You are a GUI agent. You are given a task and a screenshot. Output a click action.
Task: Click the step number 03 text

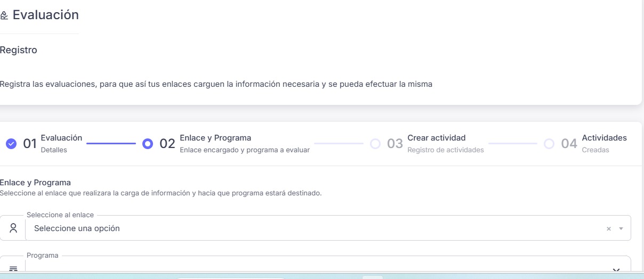(395, 144)
